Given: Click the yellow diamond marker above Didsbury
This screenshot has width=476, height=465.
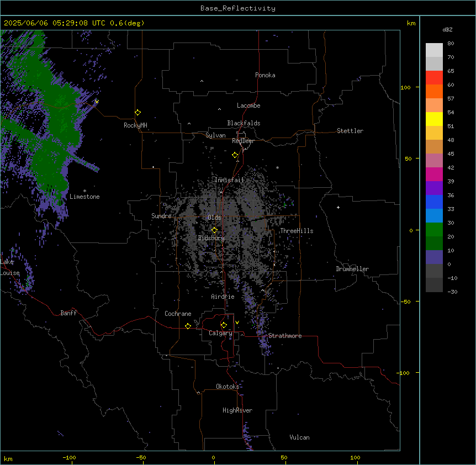Looking at the screenshot, I should pos(214,230).
